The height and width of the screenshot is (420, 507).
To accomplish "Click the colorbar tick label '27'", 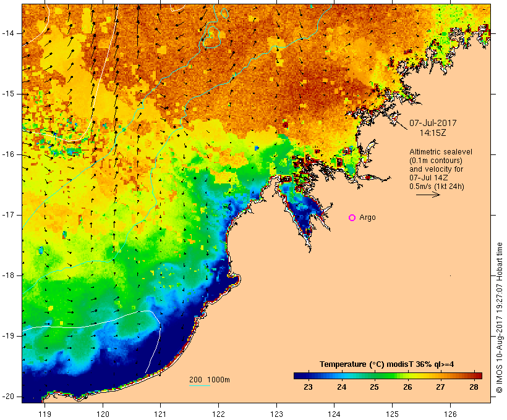I will pos(440,387).
